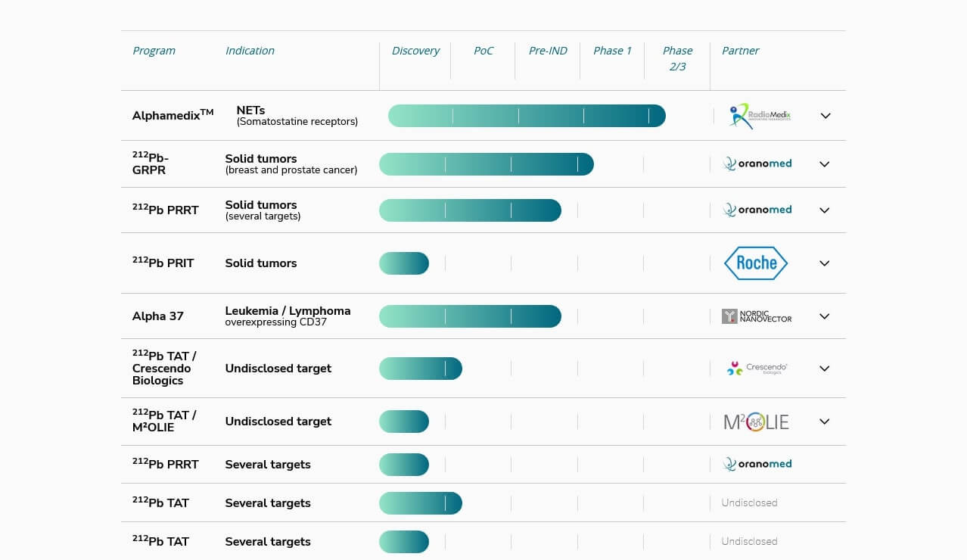967x560 pixels.
Task: Expand the 212Pb-GRPR program row
Action: coord(825,164)
